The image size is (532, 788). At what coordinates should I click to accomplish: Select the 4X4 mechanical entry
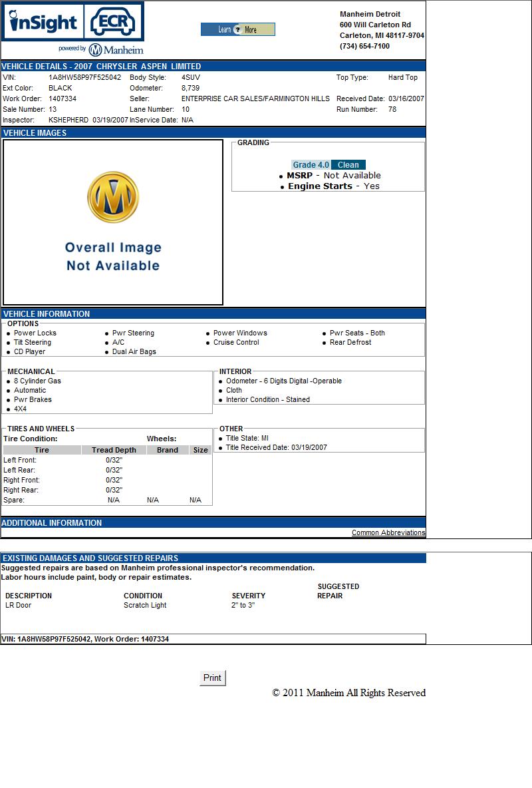pos(20,409)
